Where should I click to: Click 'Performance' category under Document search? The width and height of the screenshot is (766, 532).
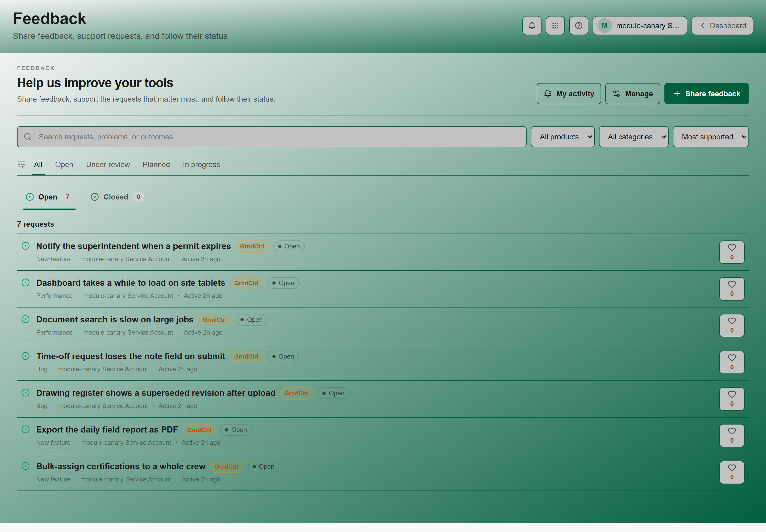click(x=54, y=332)
